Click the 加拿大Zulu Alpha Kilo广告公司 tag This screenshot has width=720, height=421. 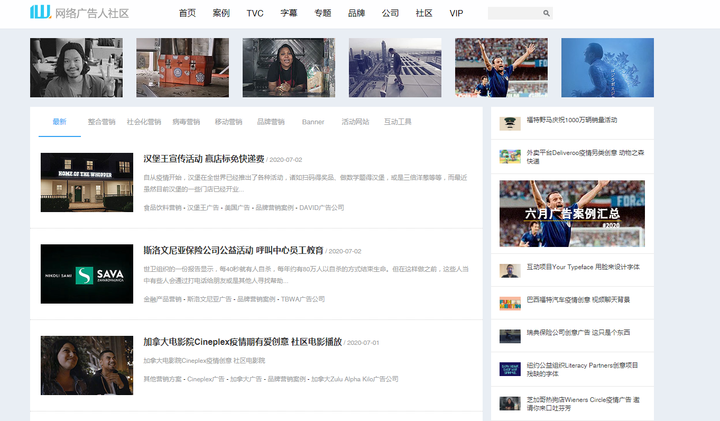[354, 379]
